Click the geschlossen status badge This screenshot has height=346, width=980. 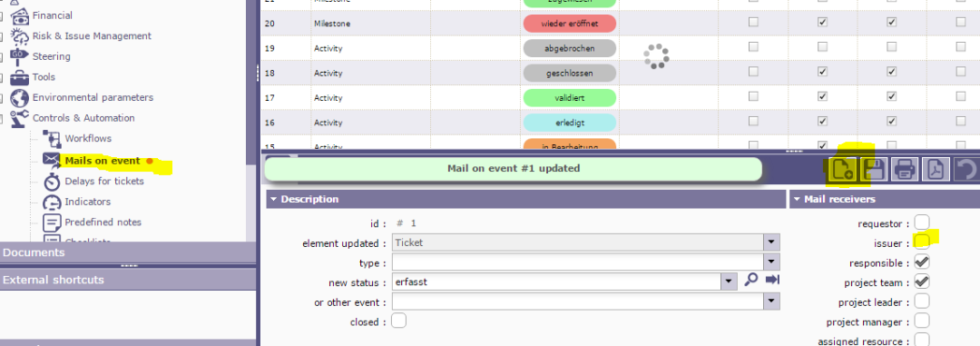point(569,74)
